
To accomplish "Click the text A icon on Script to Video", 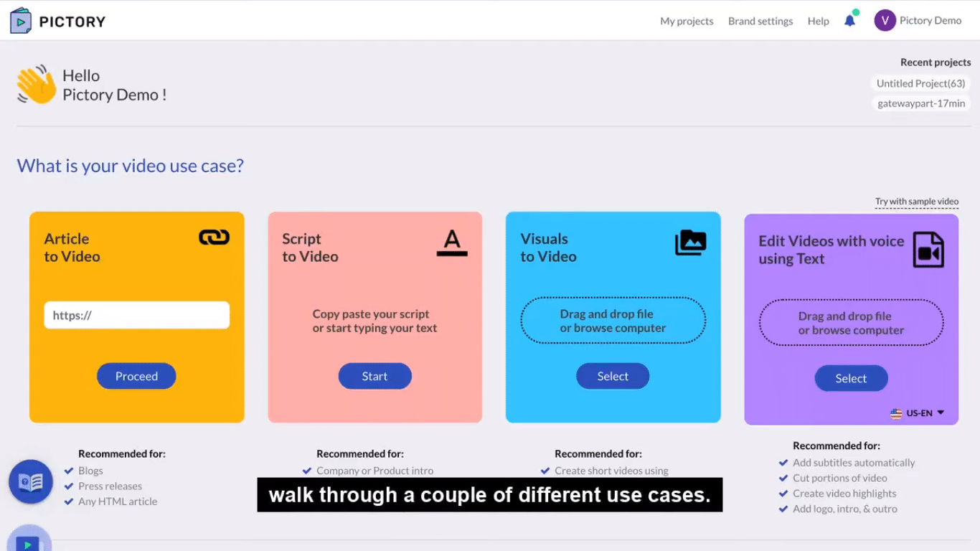I will tap(452, 243).
